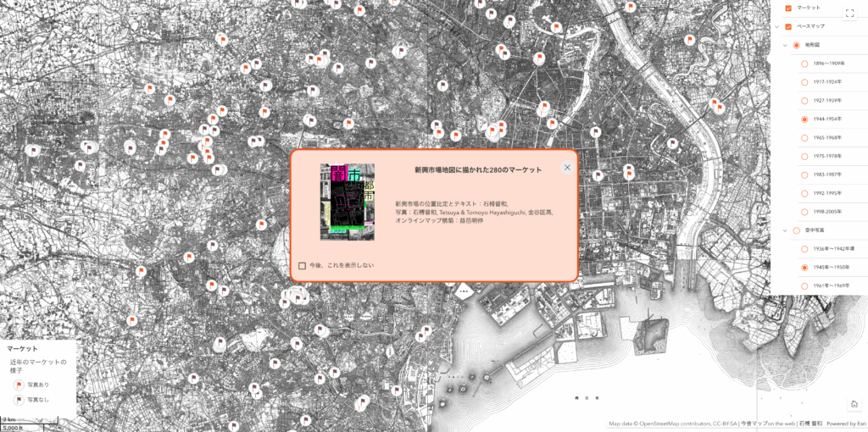Click the 写真なし dark flag legend icon
The height and width of the screenshot is (432, 868).
[18, 399]
